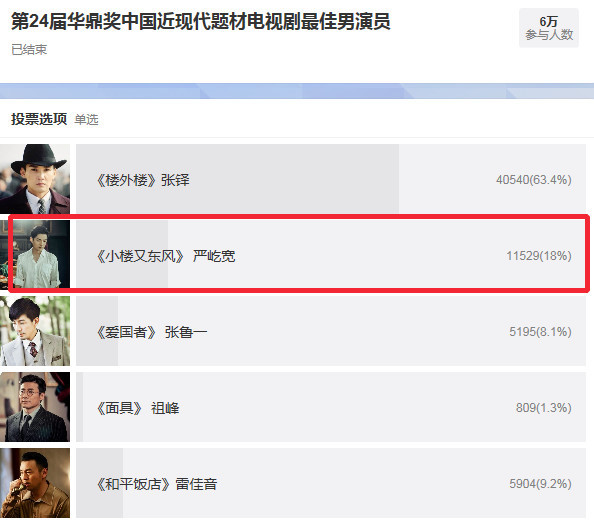Click the 40540(63.4%) vote count
The width and height of the screenshot is (594, 522).
click(x=534, y=180)
